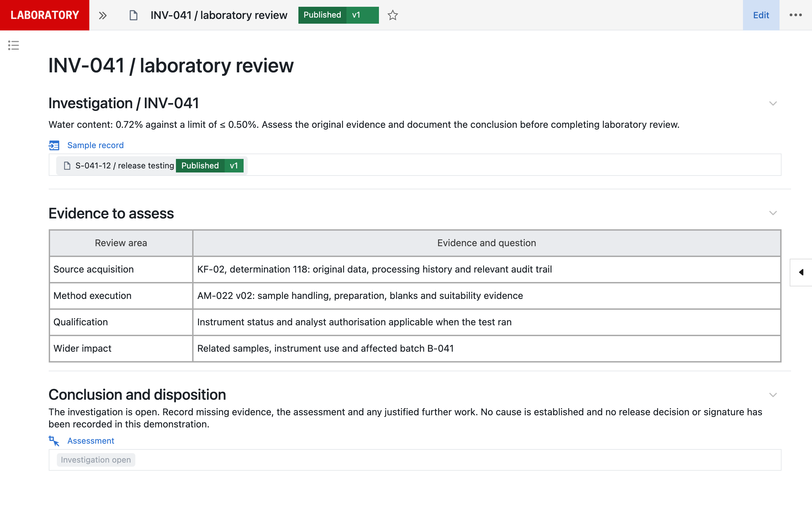Click the document icon in header

[134, 15]
